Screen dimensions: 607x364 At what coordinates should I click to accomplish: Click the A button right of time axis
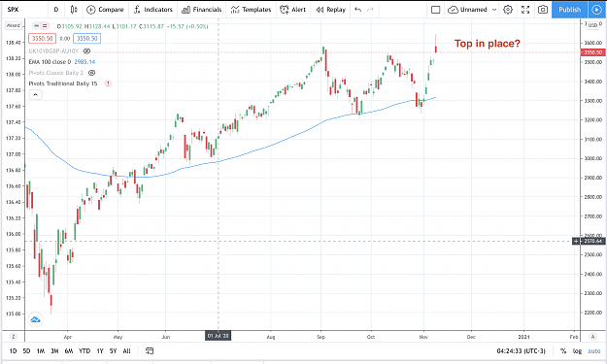tap(593, 337)
